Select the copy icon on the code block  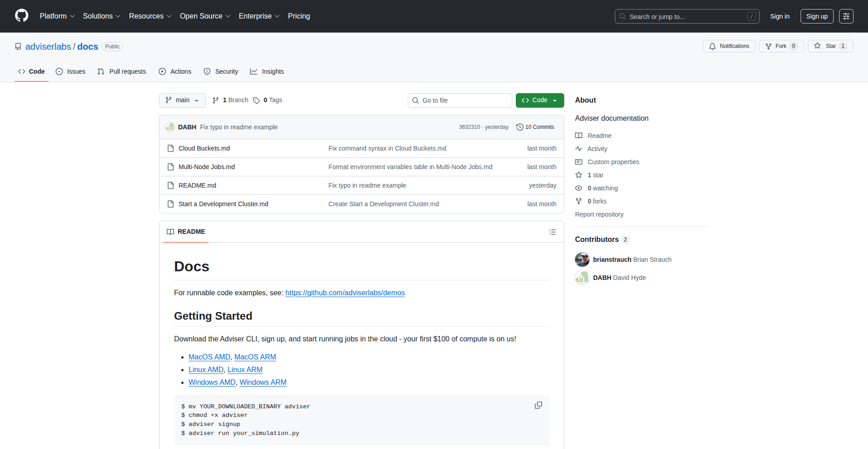538,405
